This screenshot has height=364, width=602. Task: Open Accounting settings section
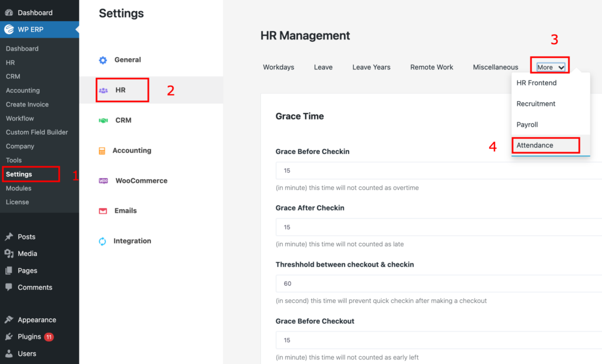132,151
